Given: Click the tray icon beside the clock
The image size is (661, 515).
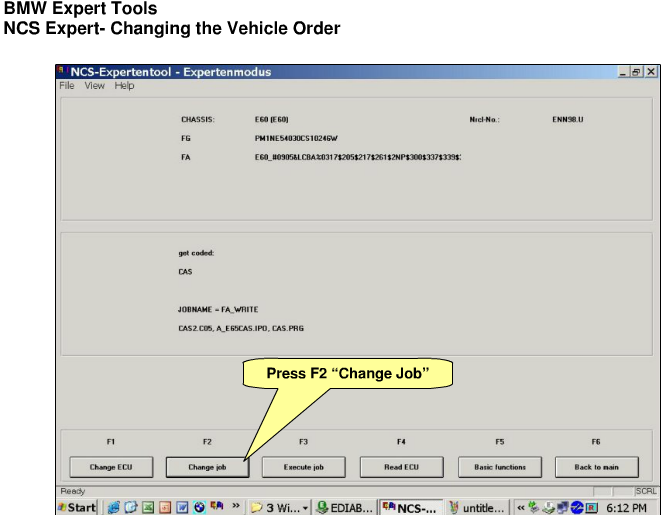Looking at the screenshot, I should point(591,508).
